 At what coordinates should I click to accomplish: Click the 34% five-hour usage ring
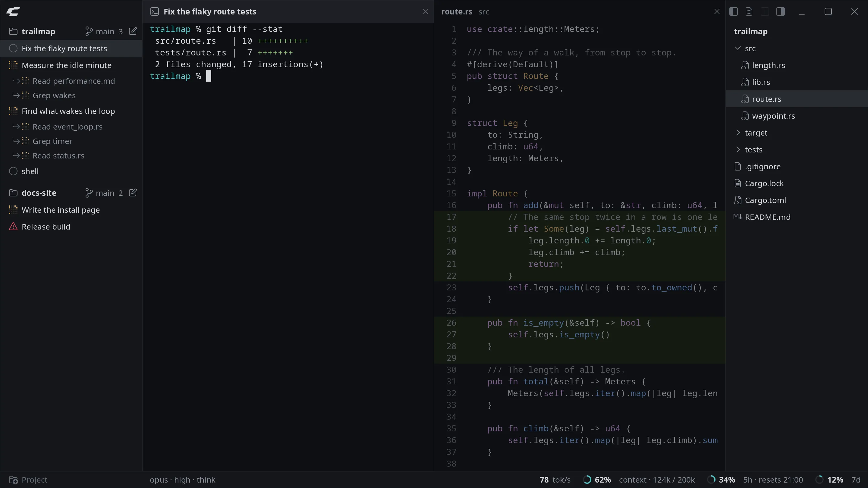(711, 480)
